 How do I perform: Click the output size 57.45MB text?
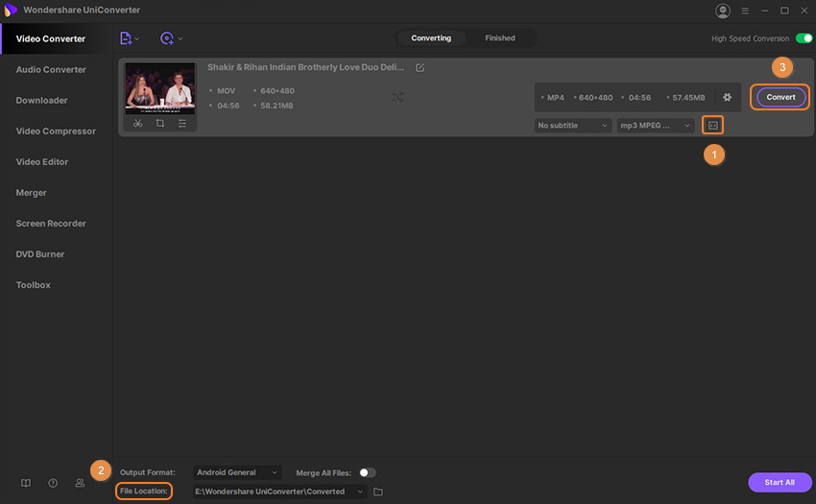click(x=688, y=97)
